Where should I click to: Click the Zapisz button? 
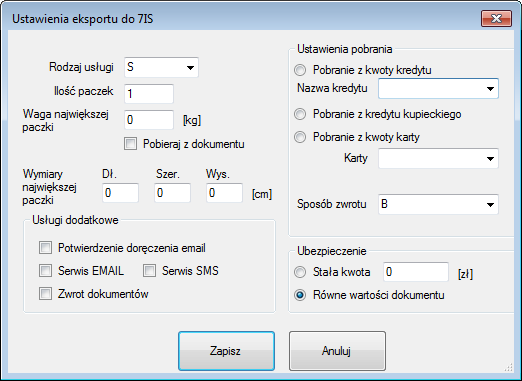coord(226,351)
